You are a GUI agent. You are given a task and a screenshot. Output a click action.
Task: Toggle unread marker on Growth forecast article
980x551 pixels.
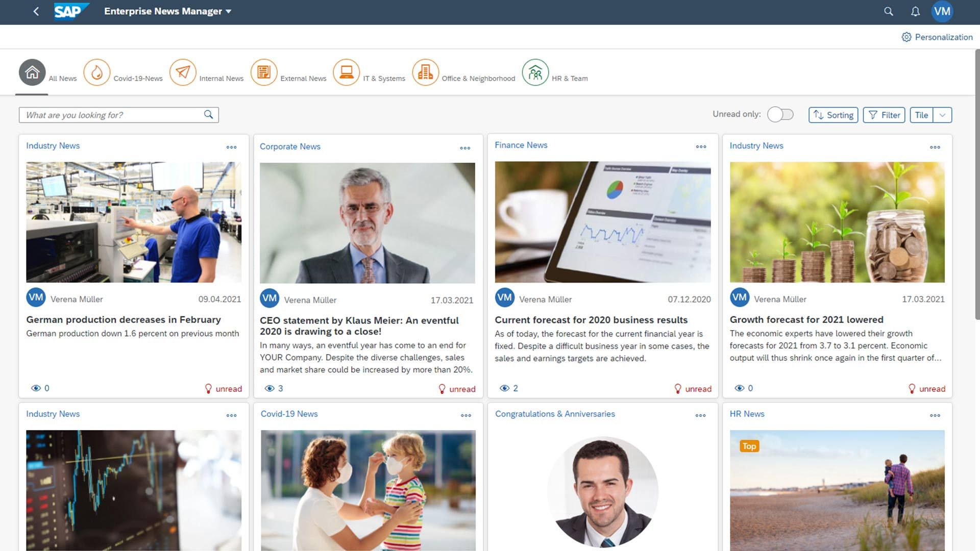pyautogui.click(x=927, y=389)
